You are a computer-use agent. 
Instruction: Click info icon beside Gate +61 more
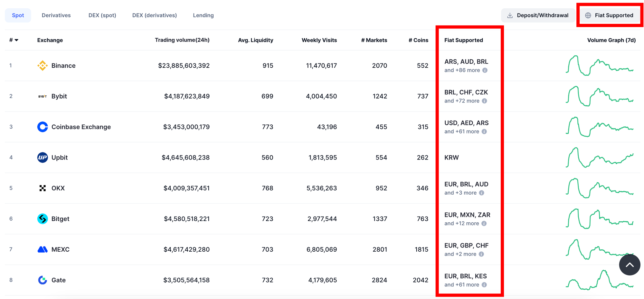pos(484,285)
